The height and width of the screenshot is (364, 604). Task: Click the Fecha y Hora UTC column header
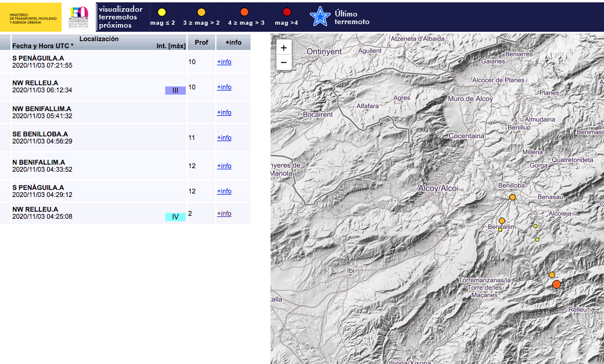[x=42, y=46]
